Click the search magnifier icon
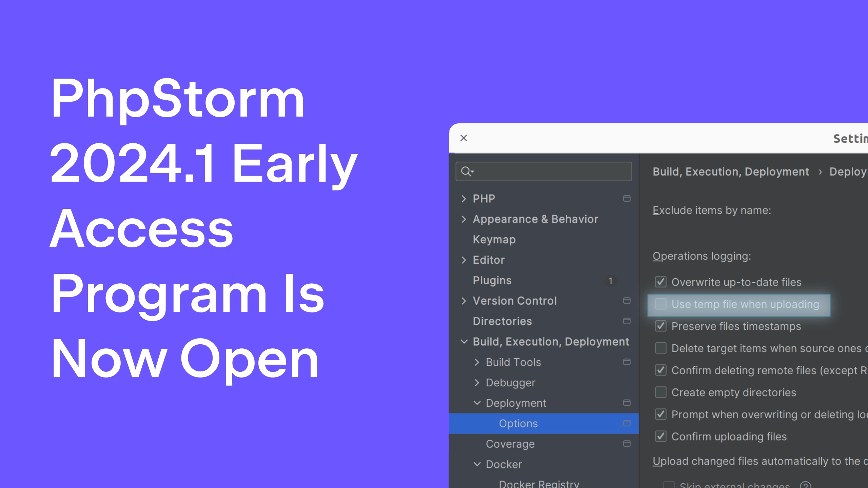Image resolution: width=868 pixels, height=488 pixels. point(467,171)
